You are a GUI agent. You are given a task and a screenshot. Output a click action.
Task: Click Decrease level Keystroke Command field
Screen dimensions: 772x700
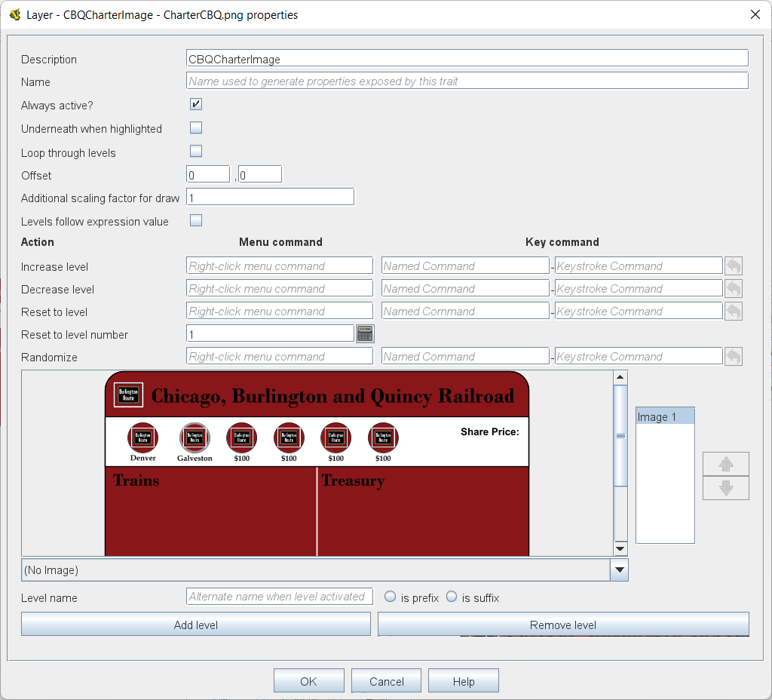[639, 288]
